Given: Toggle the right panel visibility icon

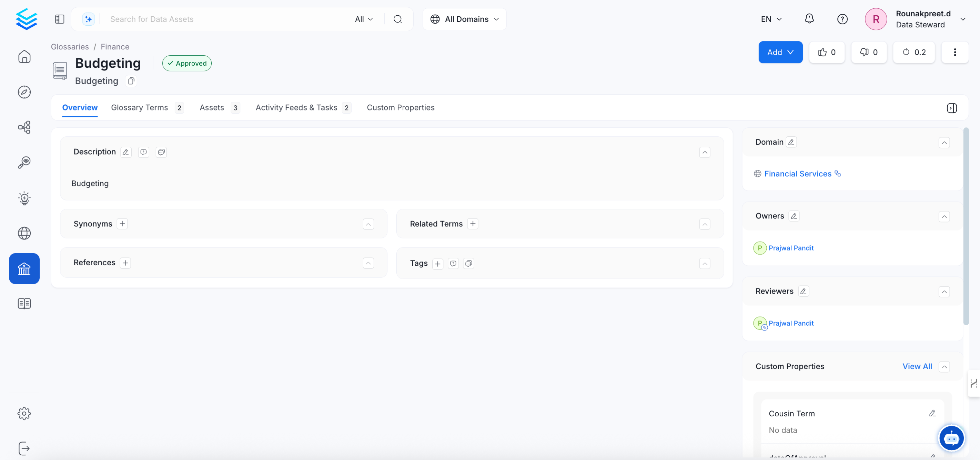Looking at the screenshot, I should [x=952, y=108].
